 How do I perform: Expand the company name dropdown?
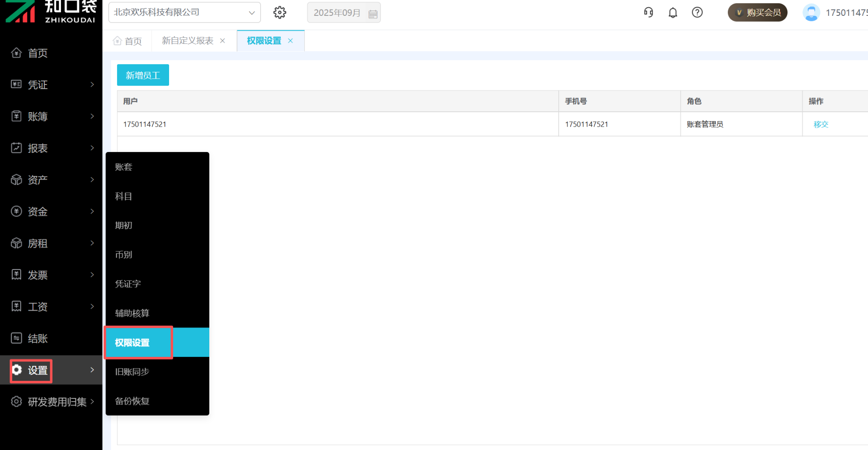pyautogui.click(x=252, y=13)
